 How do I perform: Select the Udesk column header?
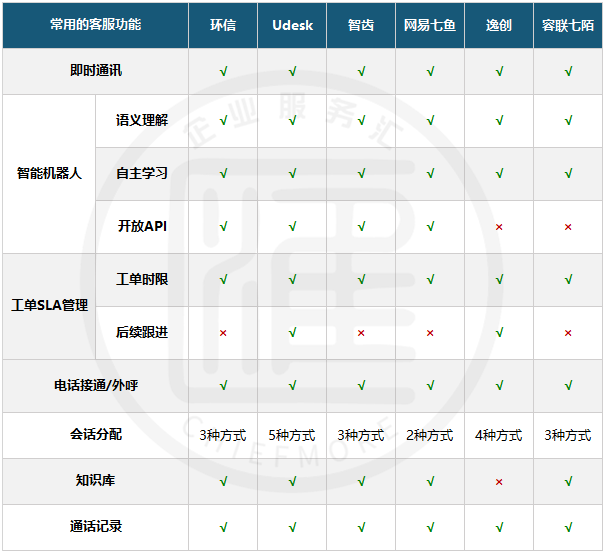point(292,25)
